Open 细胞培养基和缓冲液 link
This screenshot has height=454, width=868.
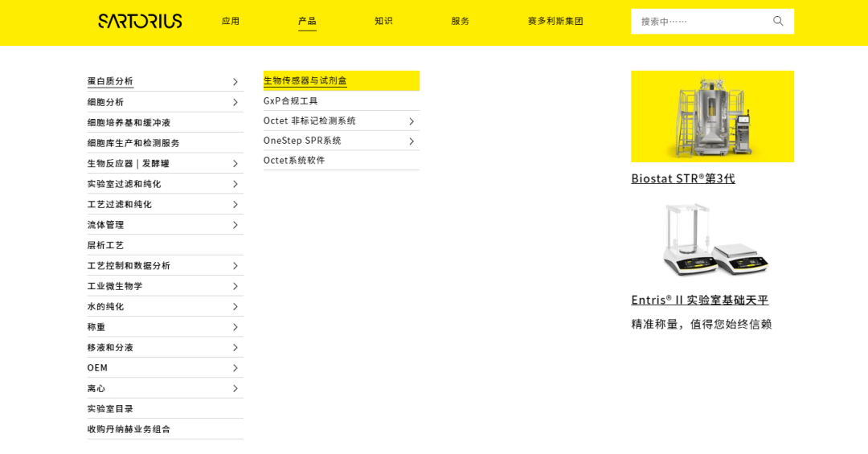[x=129, y=122]
